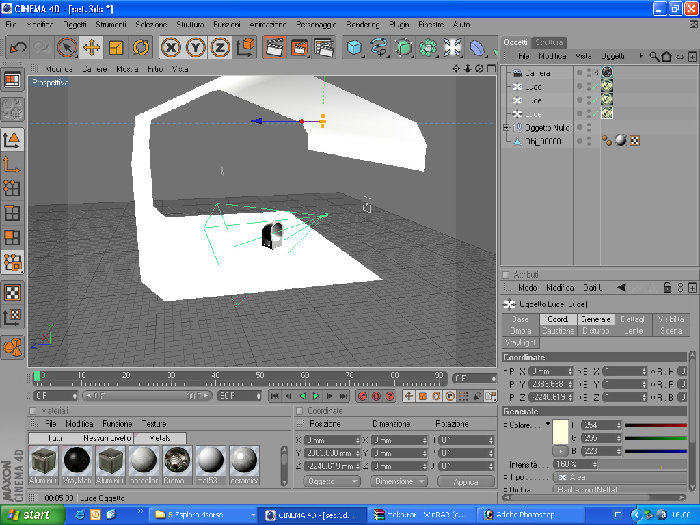Click Render Active View clapperboard icon
Screen dimensions: 700x525
pyautogui.click(x=275, y=47)
